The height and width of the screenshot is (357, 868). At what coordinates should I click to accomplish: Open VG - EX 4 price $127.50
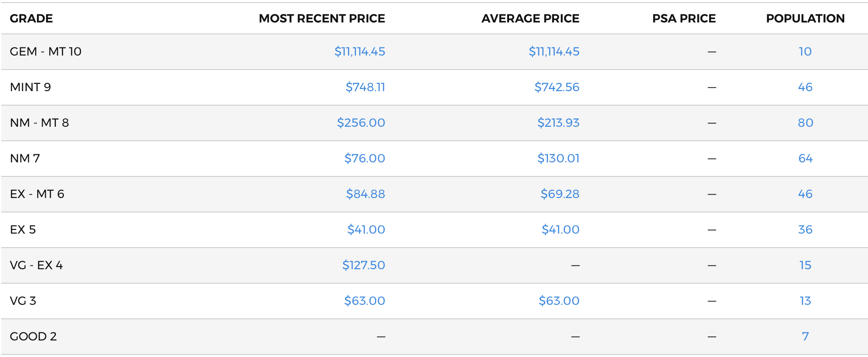pyautogui.click(x=364, y=265)
